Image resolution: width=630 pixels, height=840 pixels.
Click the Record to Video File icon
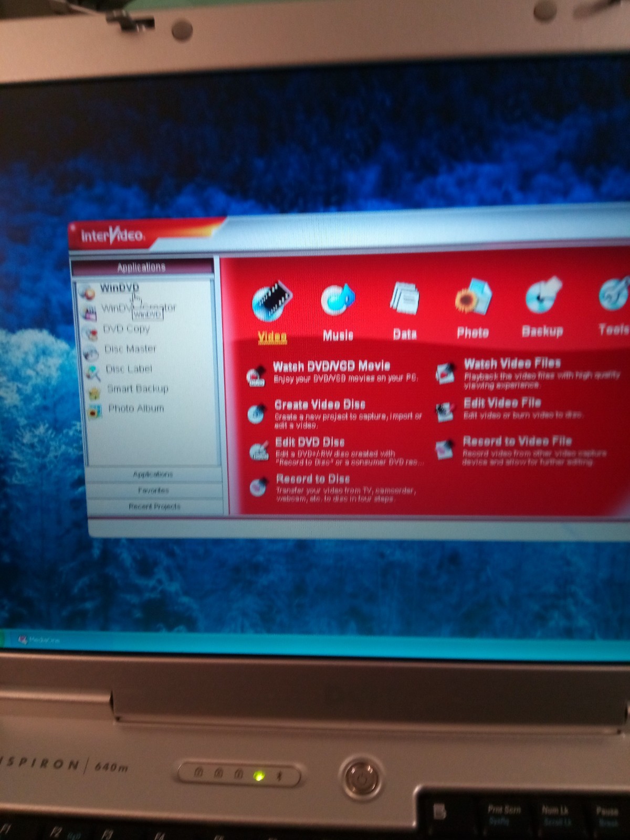[444, 449]
